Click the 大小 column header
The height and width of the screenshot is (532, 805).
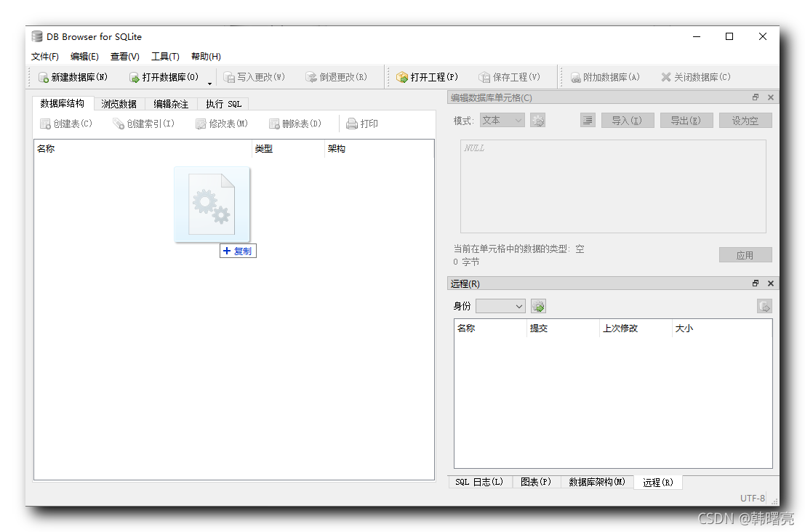tap(722, 329)
